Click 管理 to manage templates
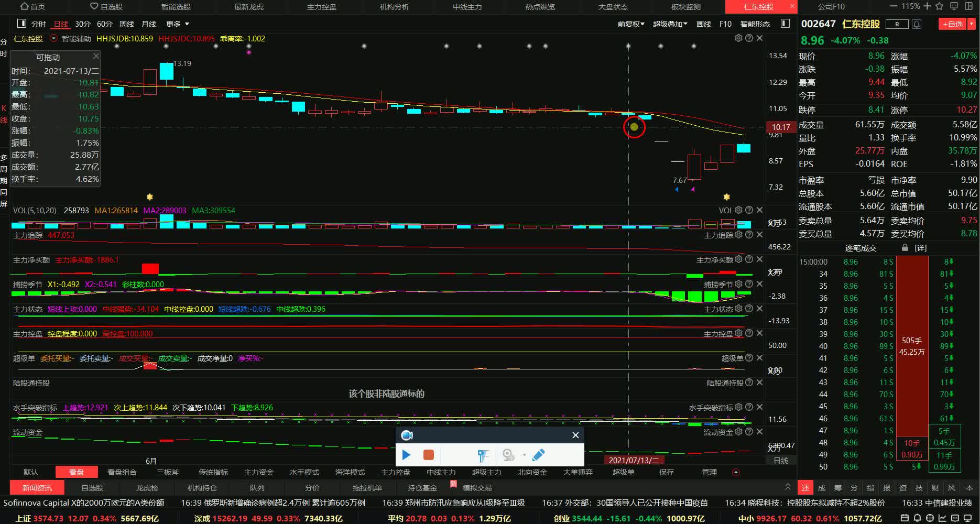The height and width of the screenshot is (524, 980). coord(710,472)
